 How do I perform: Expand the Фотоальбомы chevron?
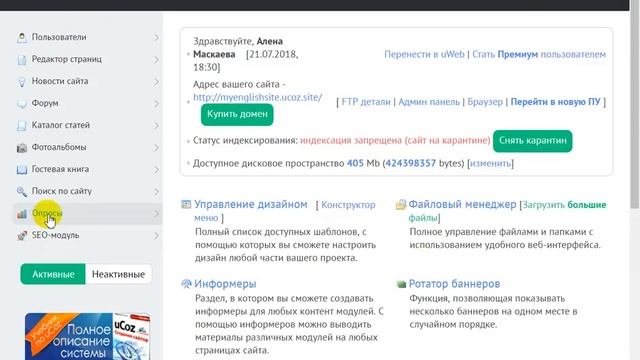(156, 148)
